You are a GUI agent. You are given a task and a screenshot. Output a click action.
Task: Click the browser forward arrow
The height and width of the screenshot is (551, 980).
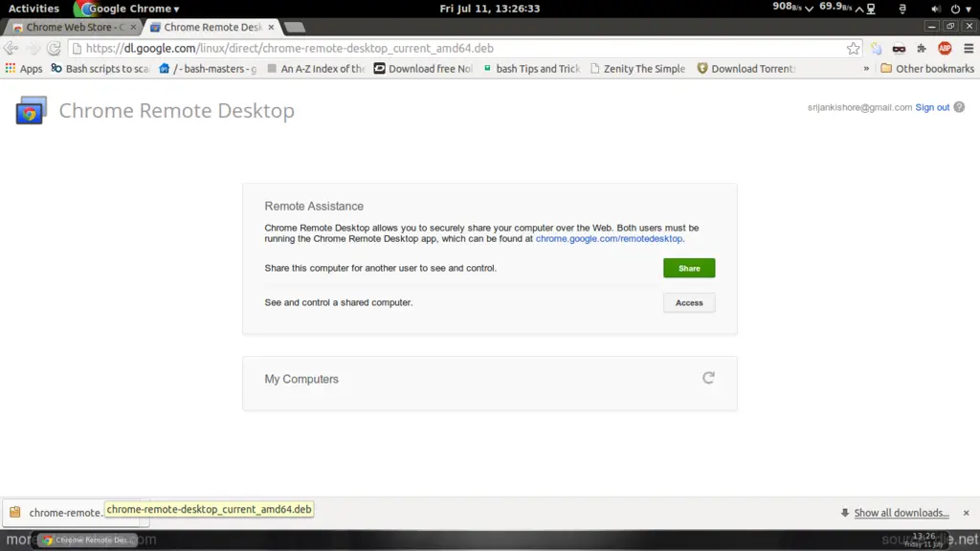click(x=33, y=48)
